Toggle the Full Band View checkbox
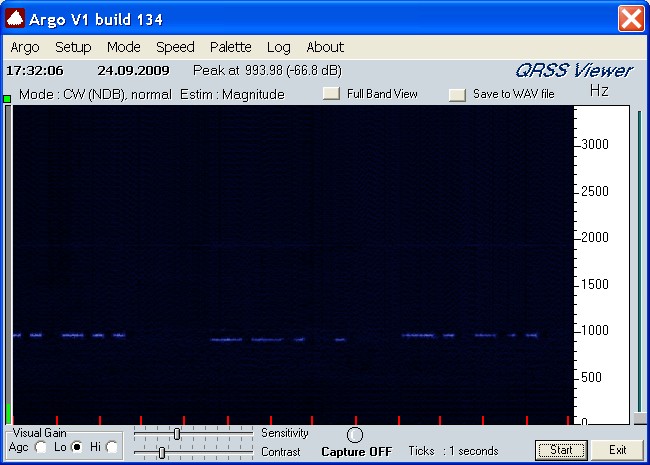The width and height of the screenshot is (650, 465). [331, 93]
